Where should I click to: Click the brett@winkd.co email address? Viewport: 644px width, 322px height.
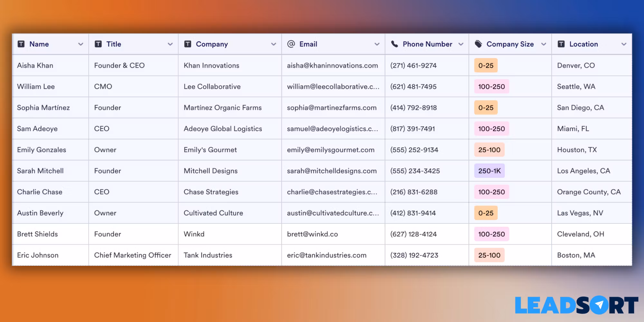tap(312, 234)
